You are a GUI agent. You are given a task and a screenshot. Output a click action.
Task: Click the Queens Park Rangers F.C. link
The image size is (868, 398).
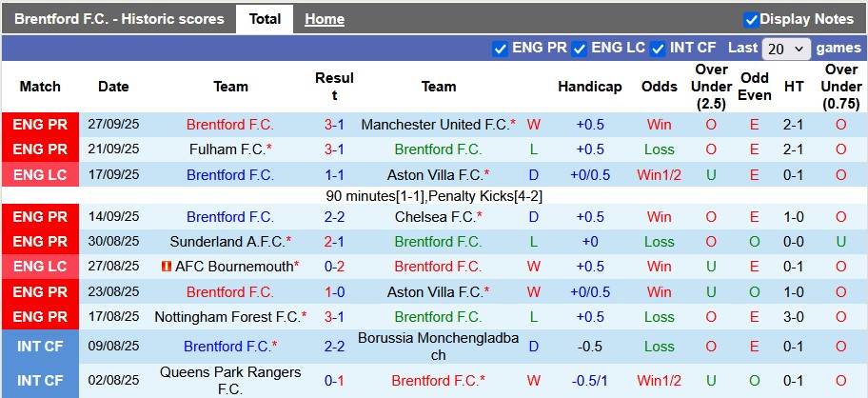coord(230,381)
